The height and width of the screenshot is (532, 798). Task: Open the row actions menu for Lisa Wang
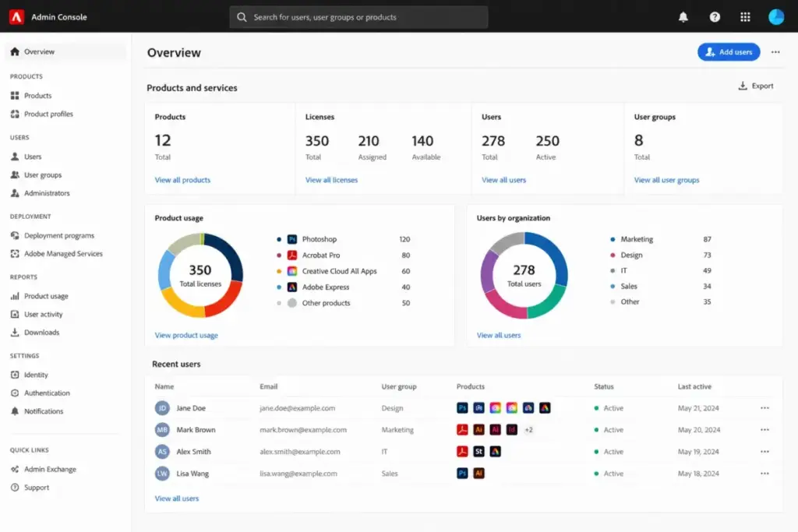pos(764,474)
